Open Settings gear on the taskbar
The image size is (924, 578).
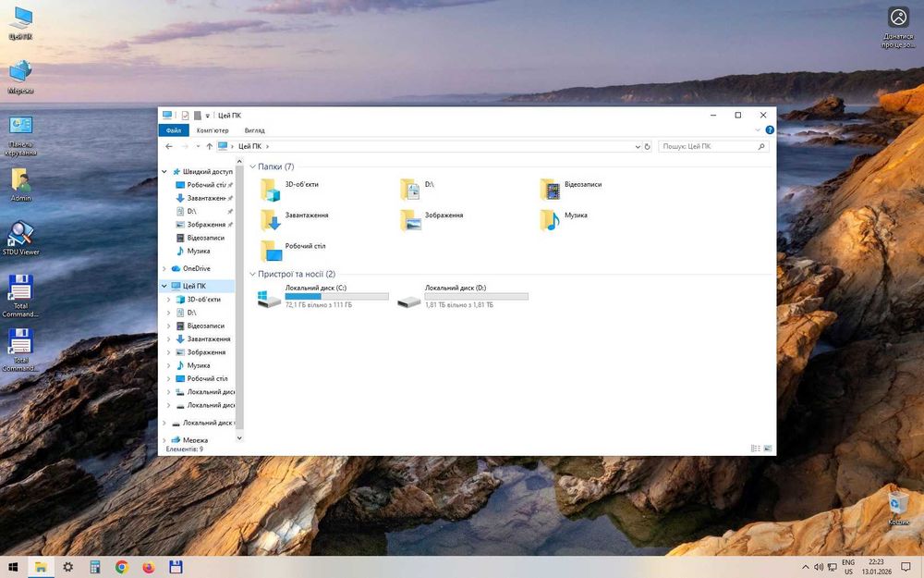tap(68, 567)
